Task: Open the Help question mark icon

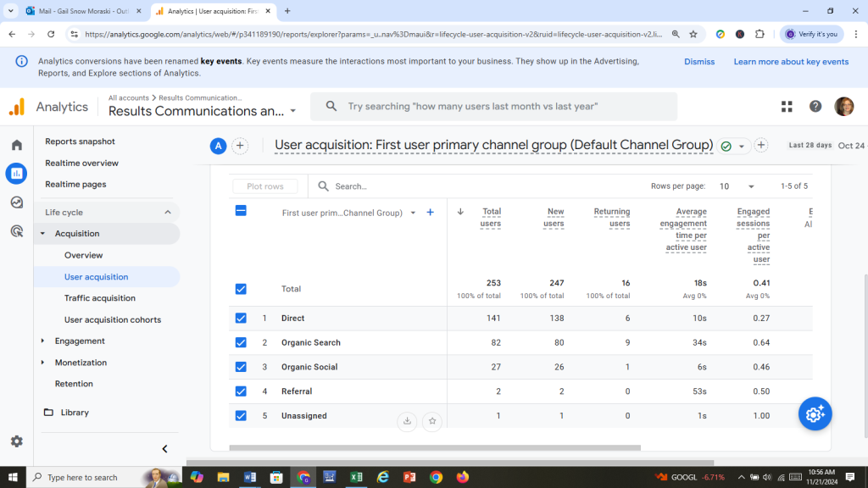Action: tap(815, 106)
